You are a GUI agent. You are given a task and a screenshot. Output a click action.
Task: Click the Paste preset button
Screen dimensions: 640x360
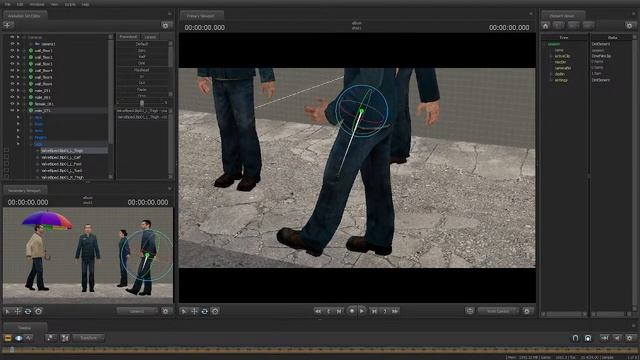[142, 89]
